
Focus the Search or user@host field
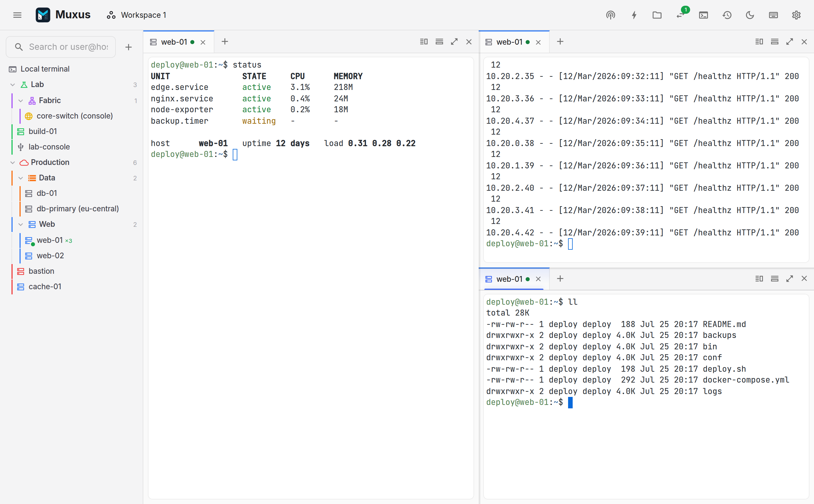[x=61, y=47]
